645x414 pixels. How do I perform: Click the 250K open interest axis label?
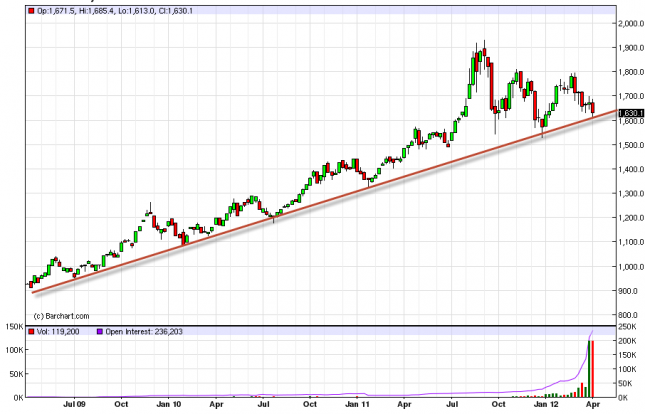pos(628,326)
